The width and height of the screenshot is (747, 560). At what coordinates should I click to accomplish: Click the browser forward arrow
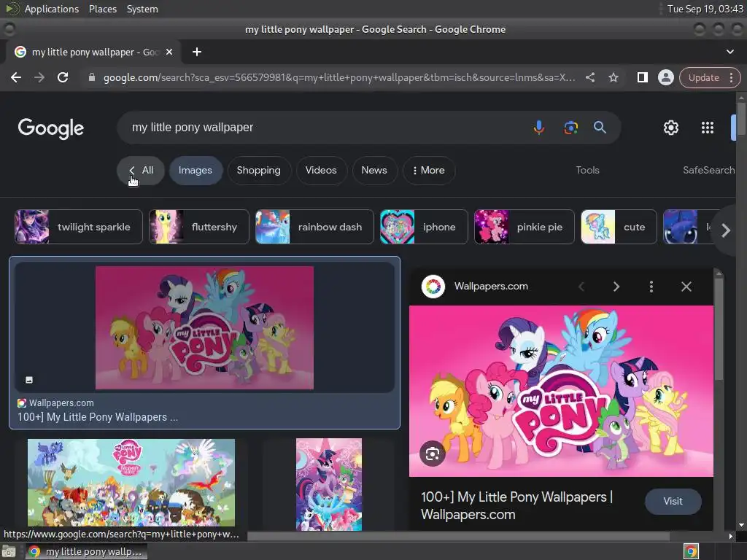39,77
